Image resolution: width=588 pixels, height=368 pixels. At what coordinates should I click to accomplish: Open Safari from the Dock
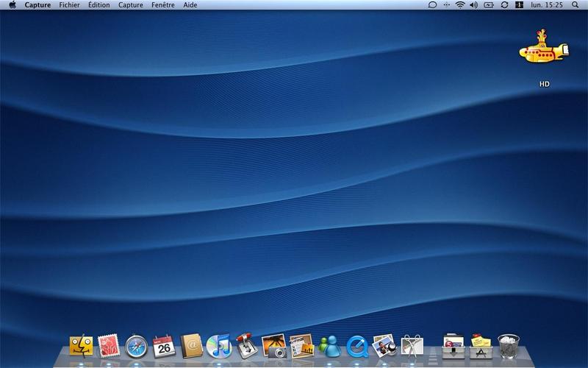(x=136, y=346)
